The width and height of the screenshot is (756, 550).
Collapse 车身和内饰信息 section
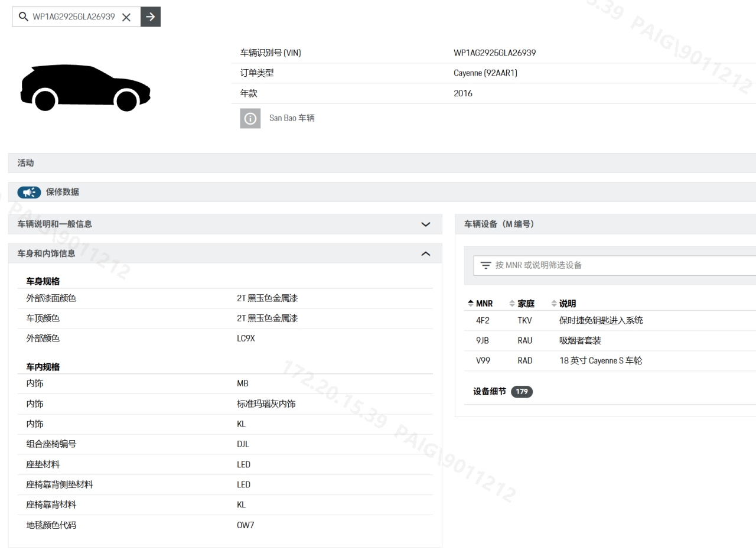tap(425, 253)
